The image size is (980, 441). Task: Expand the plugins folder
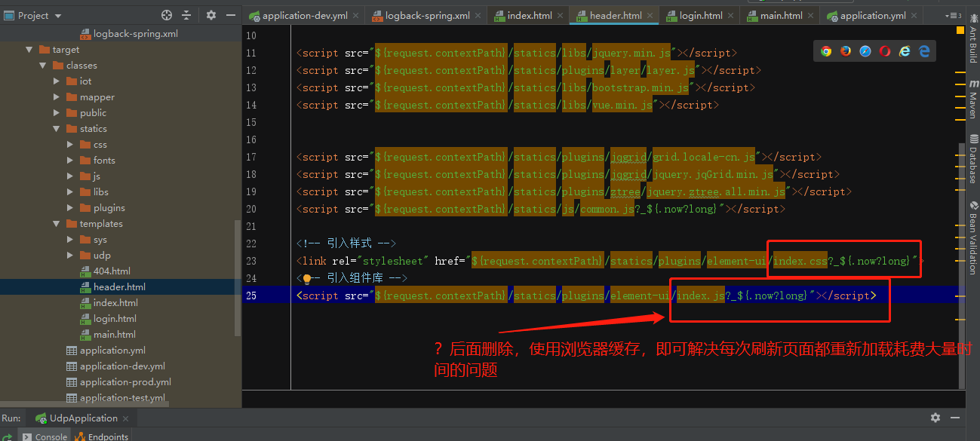pos(70,208)
